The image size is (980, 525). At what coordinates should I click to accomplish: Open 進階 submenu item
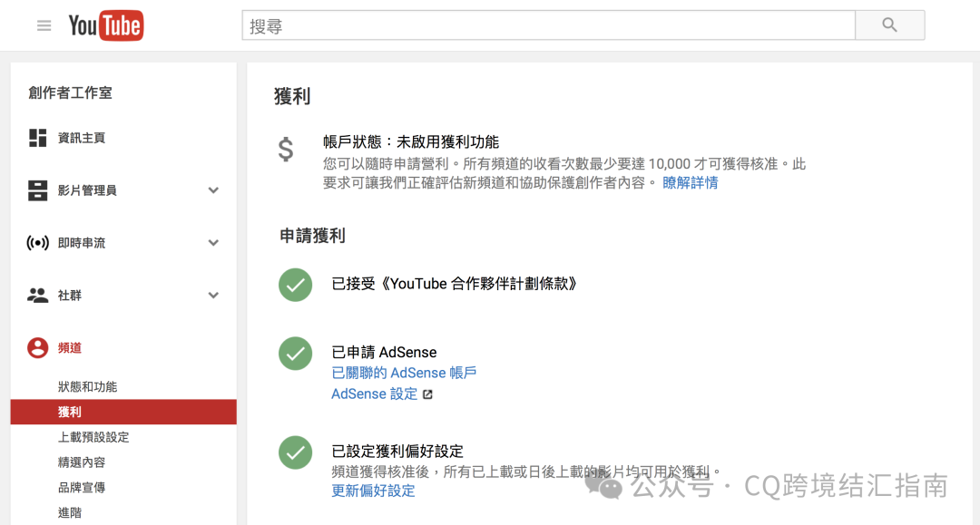[69, 512]
